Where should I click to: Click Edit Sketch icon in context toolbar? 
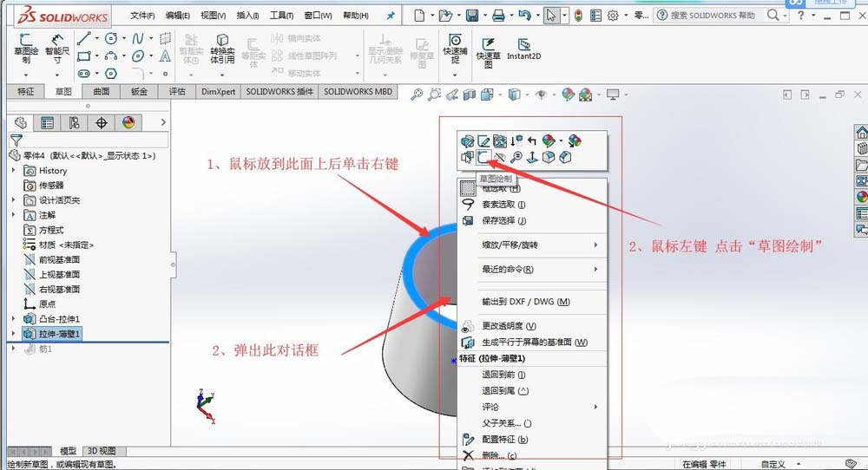coord(483,141)
